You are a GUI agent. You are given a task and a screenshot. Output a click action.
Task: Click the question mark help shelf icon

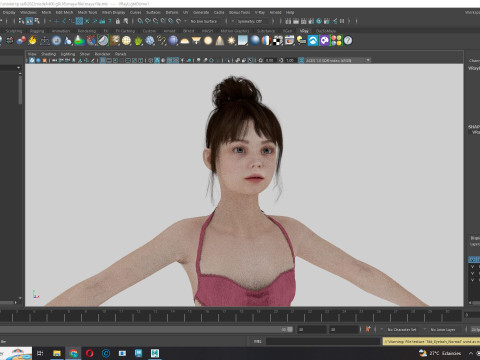click(x=348, y=41)
